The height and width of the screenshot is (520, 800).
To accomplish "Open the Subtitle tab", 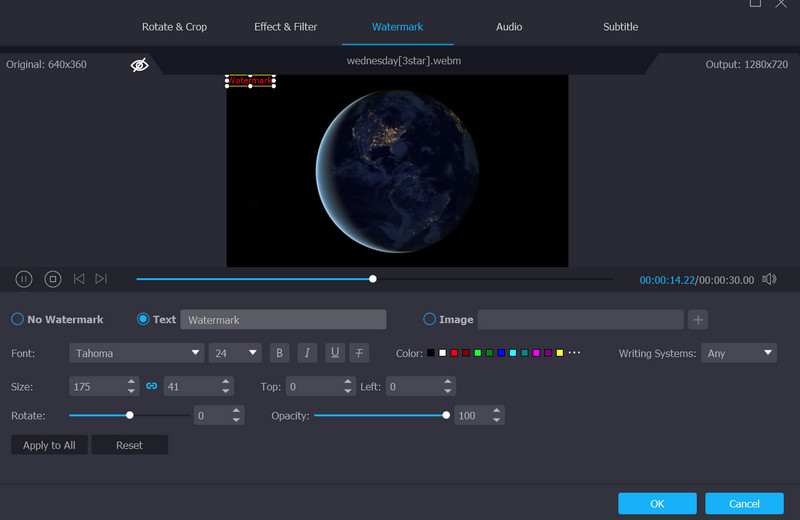I will 620,27.
